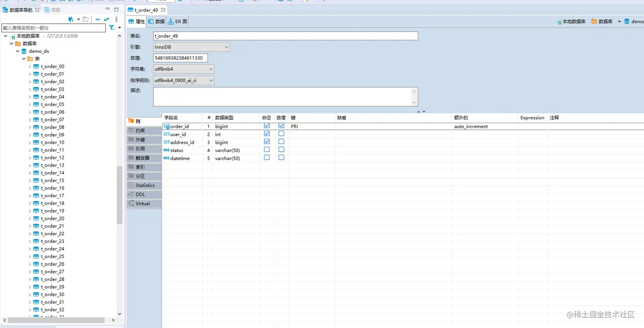Image resolution: width=644 pixels, height=328 pixels.
Task: Click the filter funnel icon beside search box
Action: [x=112, y=28]
